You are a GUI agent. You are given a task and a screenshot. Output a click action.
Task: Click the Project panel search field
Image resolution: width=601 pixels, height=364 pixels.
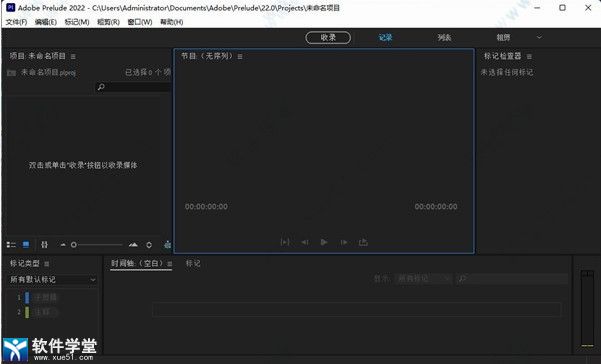tap(133, 87)
